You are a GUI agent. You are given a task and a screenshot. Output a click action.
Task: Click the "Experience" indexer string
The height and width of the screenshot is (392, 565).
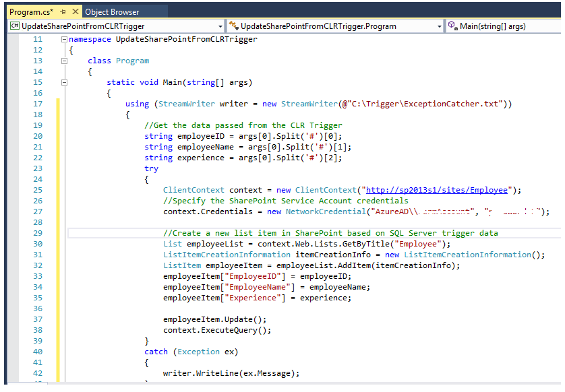(253, 298)
